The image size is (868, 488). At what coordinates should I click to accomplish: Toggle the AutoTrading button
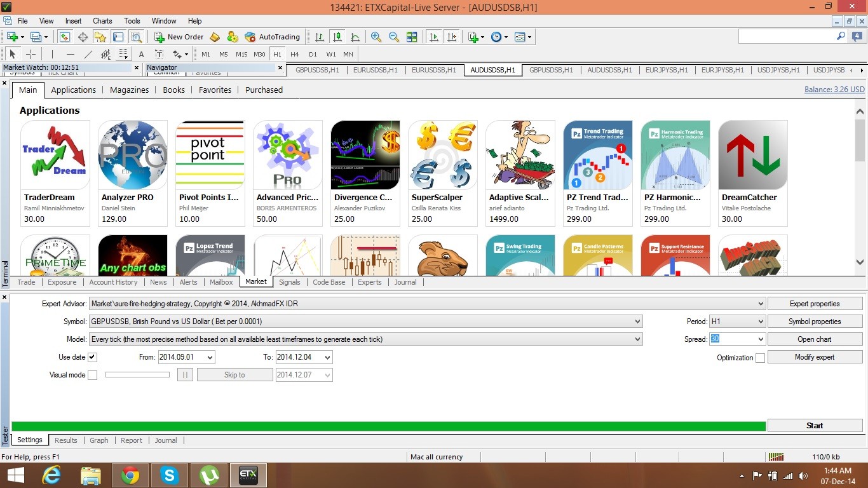[272, 37]
